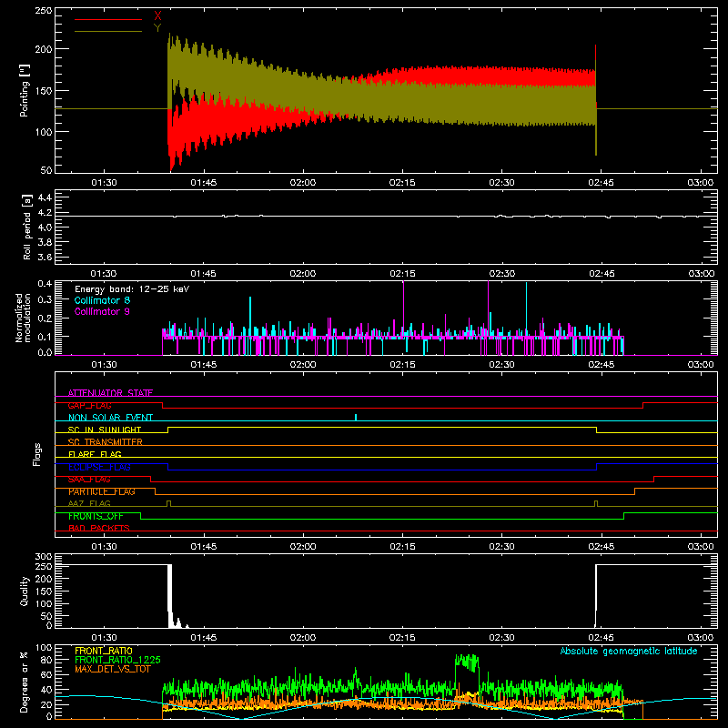This screenshot has height=728, width=728.
Task: Click 02:00 time label under Quality panel
Action: [x=303, y=638]
